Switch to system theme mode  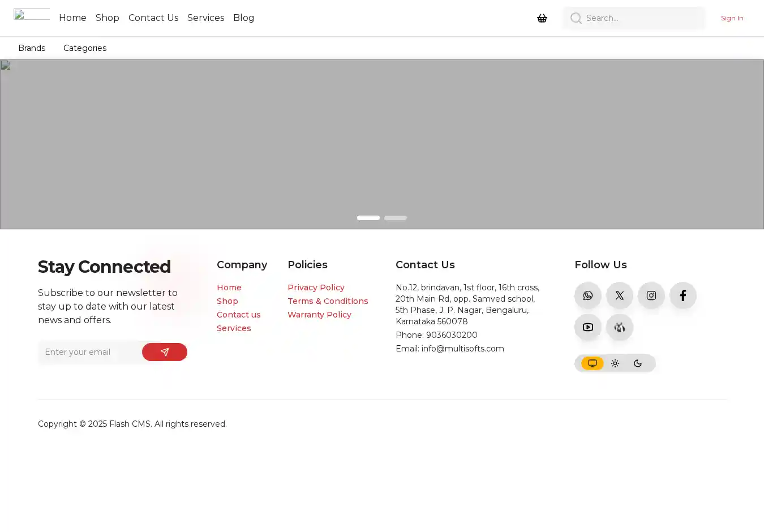coord(593,363)
